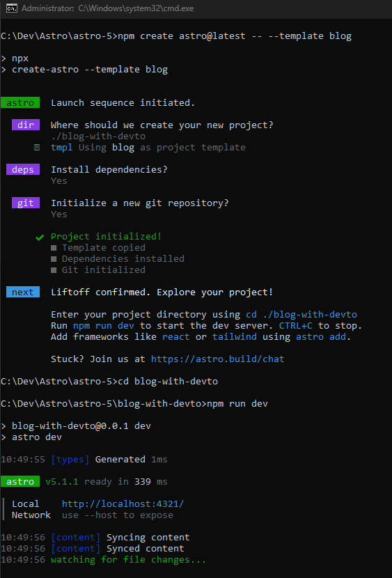Click the cmd.exe icon in title bar
The height and width of the screenshot is (578, 392).
click(x=12, y=8)
